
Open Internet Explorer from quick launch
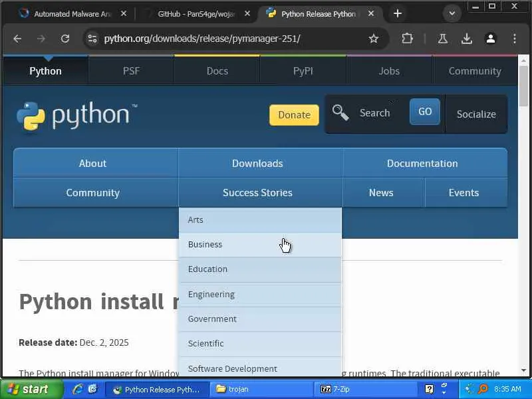coord(78,389)
